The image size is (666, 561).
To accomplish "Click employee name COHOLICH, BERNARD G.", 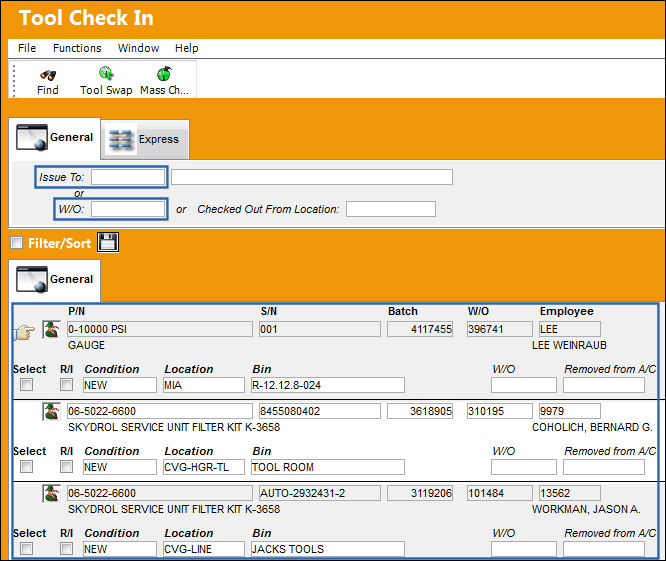I will click(592, 427).
